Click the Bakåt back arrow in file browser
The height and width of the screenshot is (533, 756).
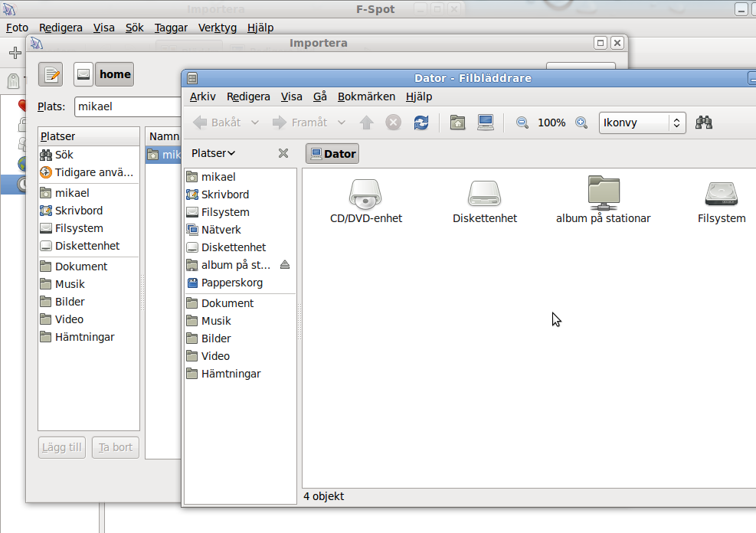(x=217, y=123)
